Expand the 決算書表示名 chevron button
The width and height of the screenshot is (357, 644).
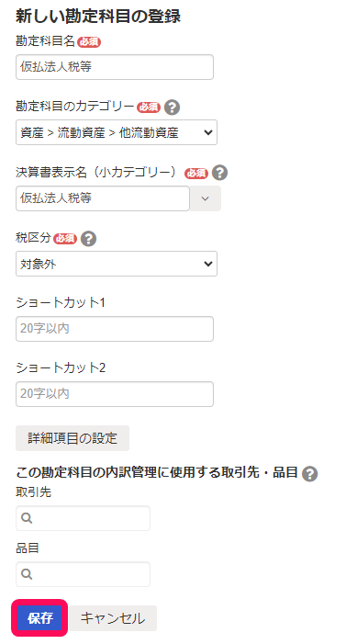point(206,198)
